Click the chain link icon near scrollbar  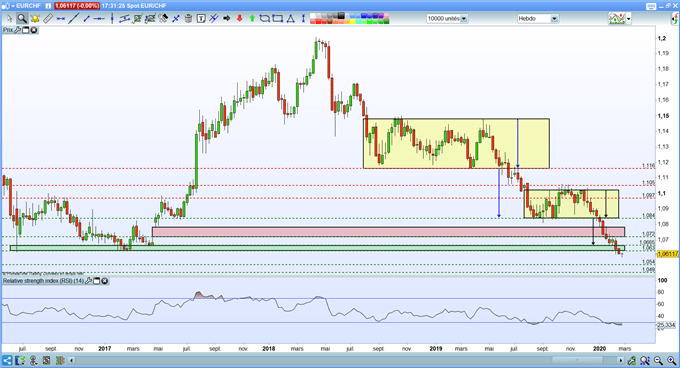tap(631, 360)
